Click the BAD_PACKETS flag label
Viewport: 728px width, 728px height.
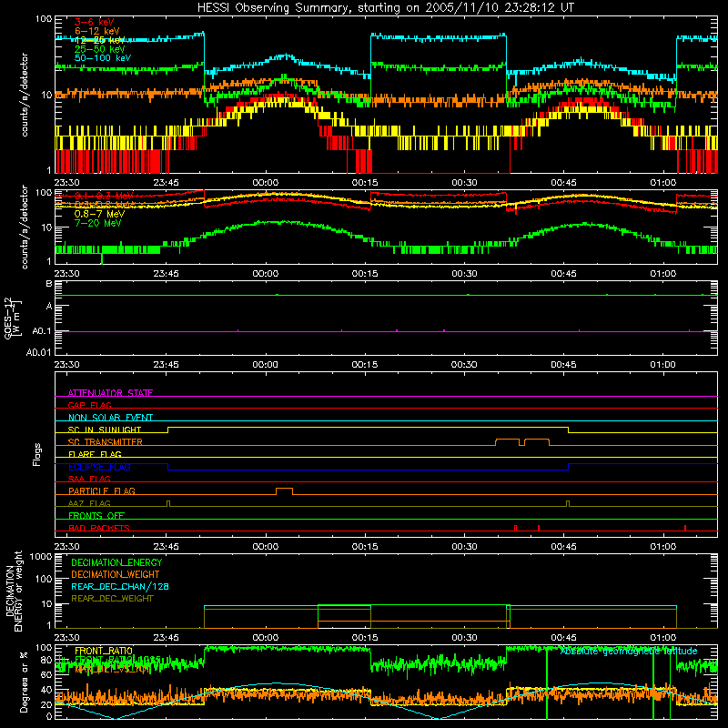point(99,528)
